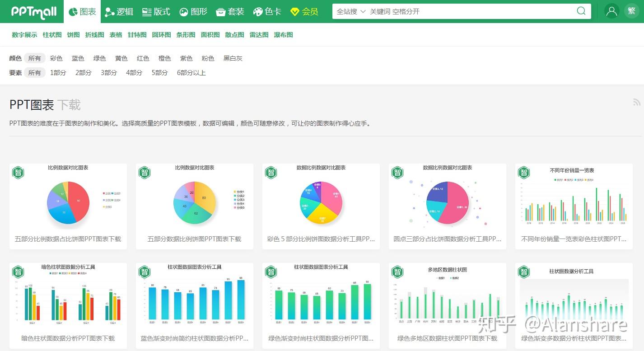Select the 6部分以上 element filter
The width and height of the screenshot is (644, 351).
pyautogui.click(x=191, y=73)
